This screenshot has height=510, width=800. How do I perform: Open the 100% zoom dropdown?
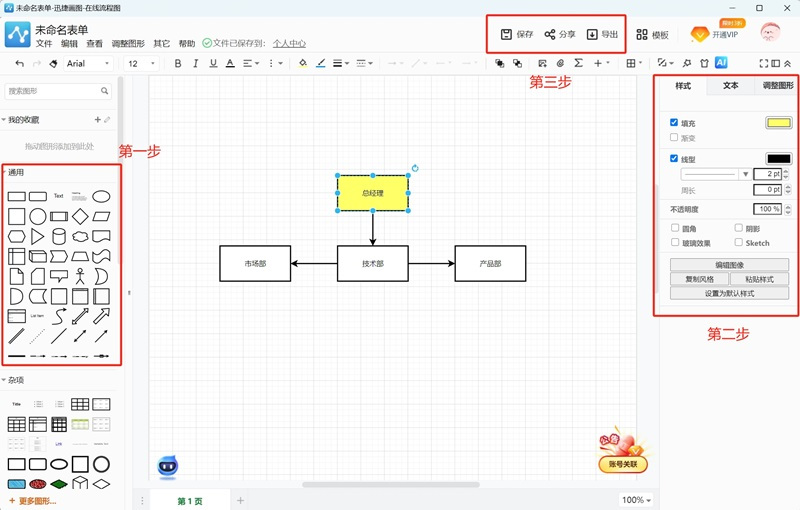636,500
